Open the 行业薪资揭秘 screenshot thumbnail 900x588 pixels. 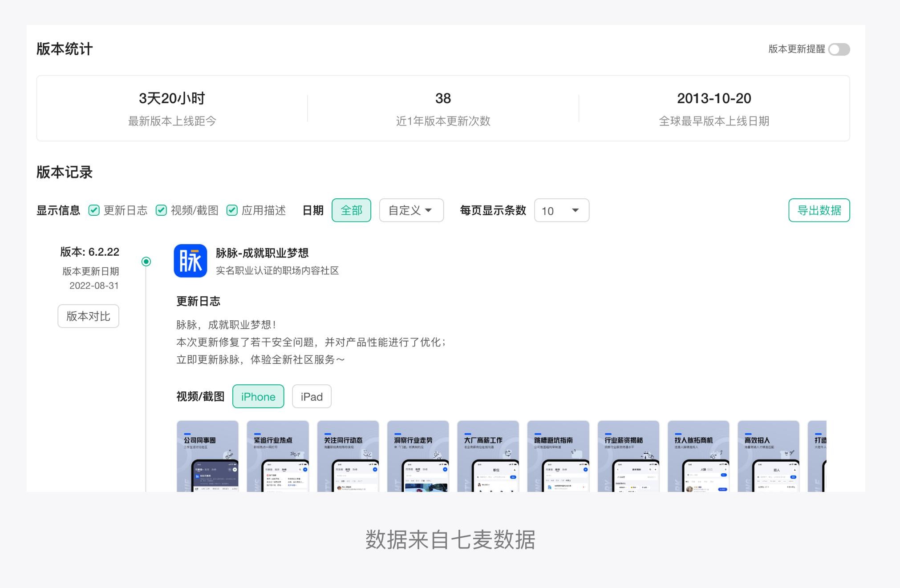(x=628, y=456)
